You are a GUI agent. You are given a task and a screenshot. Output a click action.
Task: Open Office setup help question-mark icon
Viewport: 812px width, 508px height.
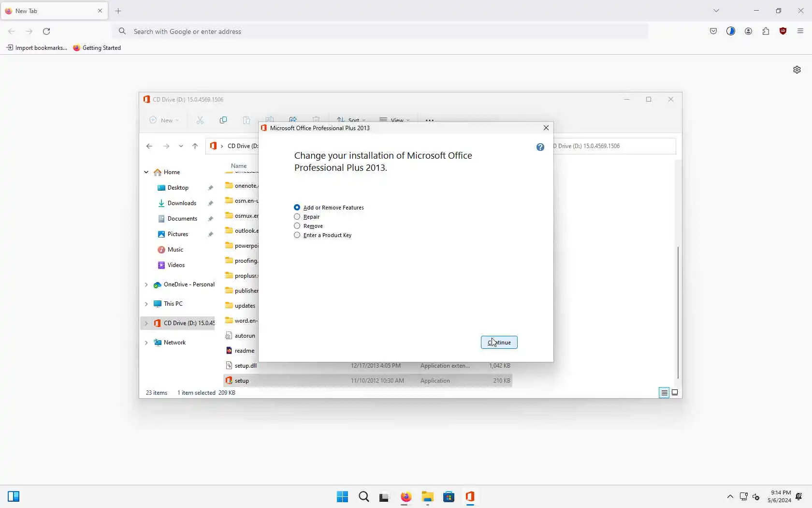tap(540, 147)
